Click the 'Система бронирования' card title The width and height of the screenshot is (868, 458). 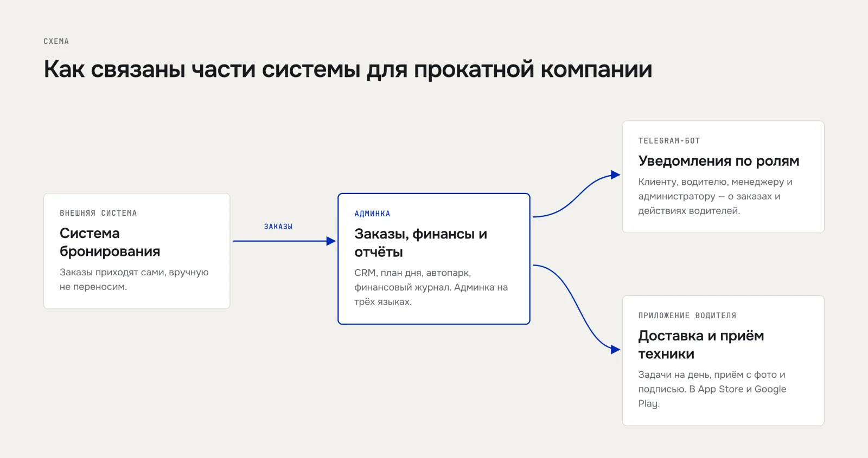click(110, 242)
